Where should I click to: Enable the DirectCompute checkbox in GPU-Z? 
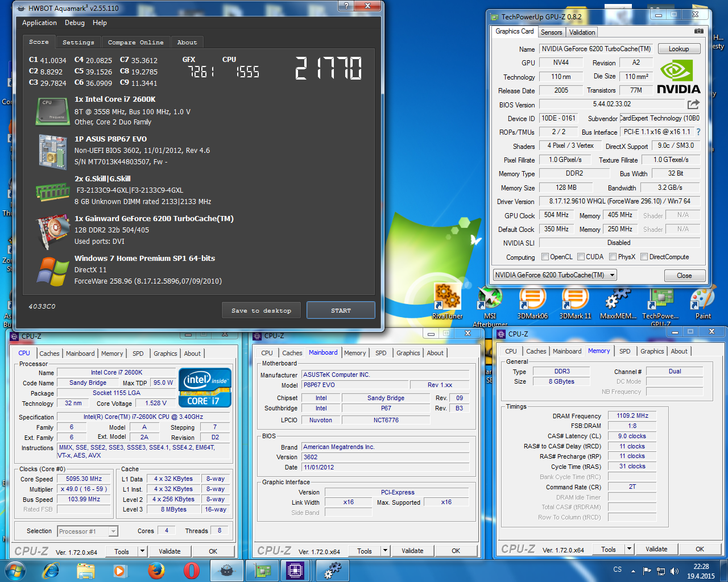point(644,257)
